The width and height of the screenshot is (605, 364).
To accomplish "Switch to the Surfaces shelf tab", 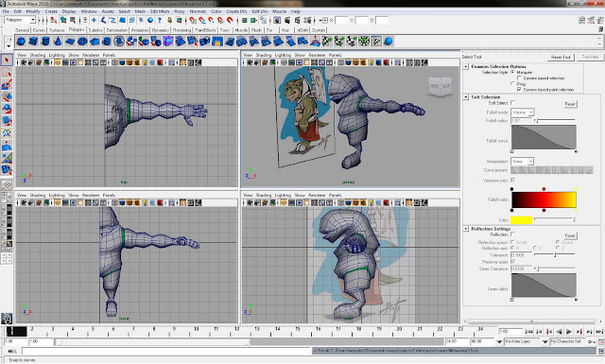I will click(57, 30).
